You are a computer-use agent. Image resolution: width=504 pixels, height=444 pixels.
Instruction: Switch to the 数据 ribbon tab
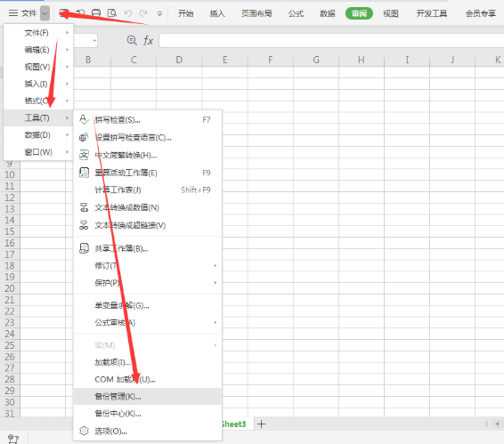[x=328, y=13]
